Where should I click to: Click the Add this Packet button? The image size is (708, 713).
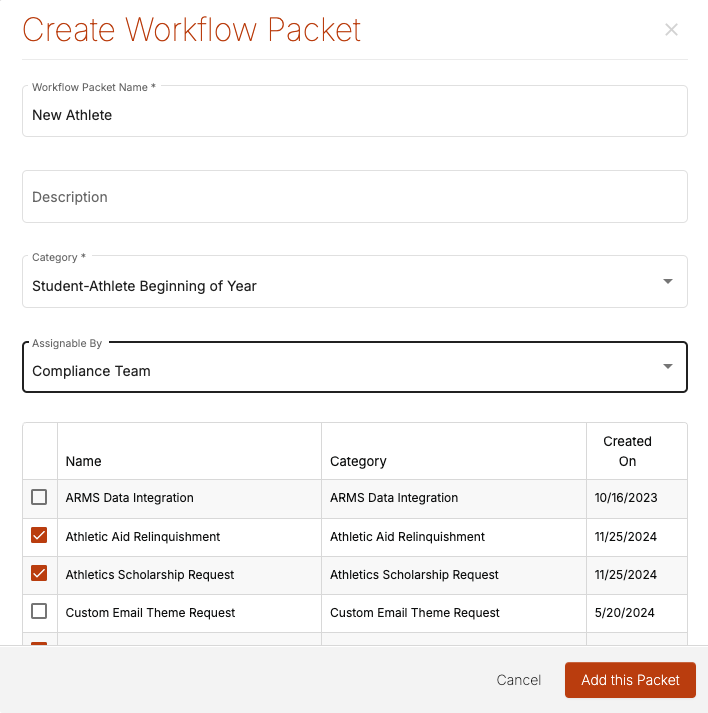pyautogui.click(x=630, y=680)
